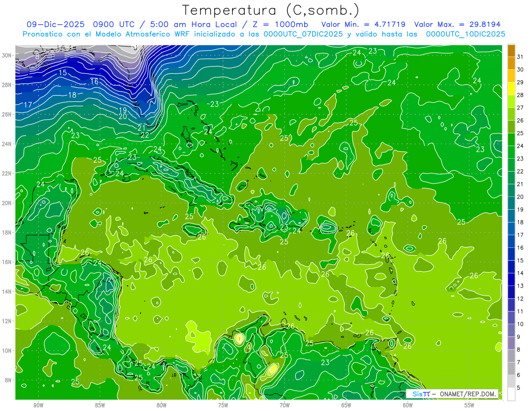Click the "Valor Min. = 4.71719" readout
The width and height of the screenshot is (532, 411).
pos(363,24)
